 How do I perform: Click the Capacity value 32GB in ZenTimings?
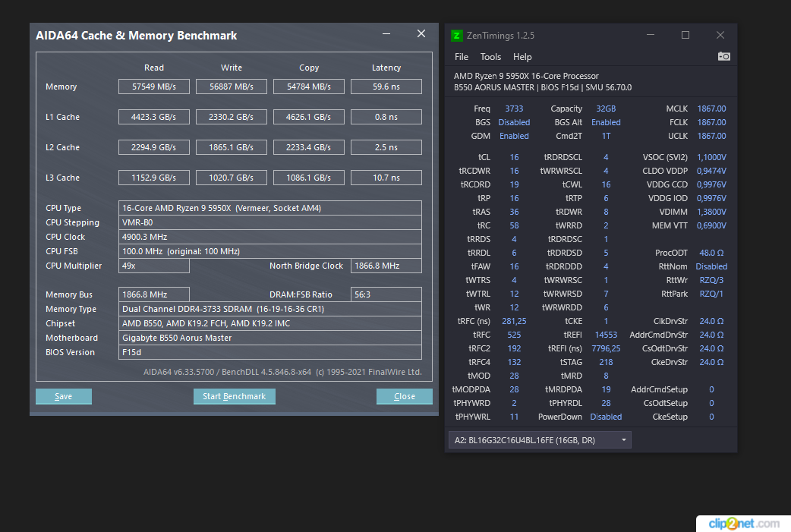pyautogui.click(x=606, y=109)
